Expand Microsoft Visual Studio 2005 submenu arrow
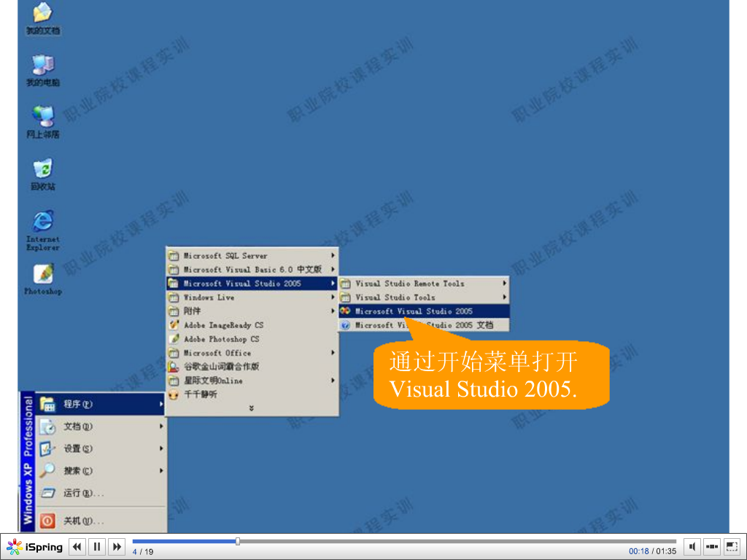 click(333, 284)
